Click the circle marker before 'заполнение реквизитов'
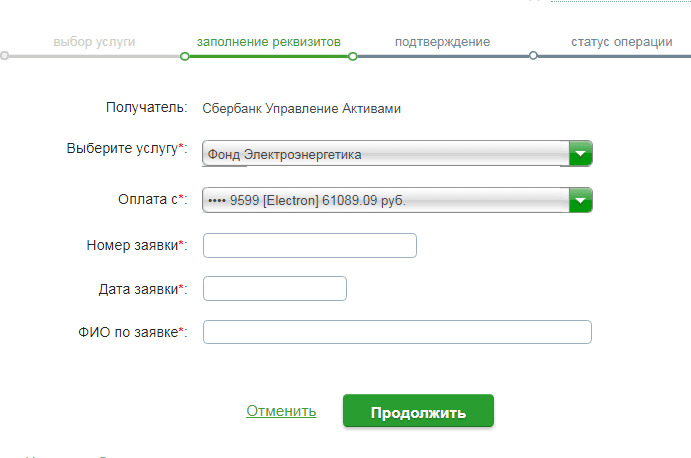The image size is (691, 458). (184, 56)
